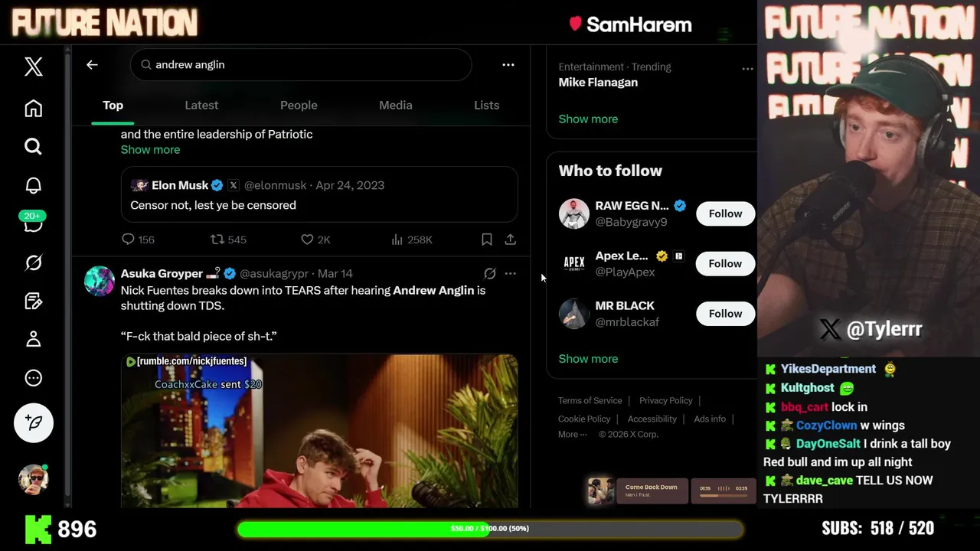Open Asuka Groyper display name
The width and height of the screenshot is (980, 551).
point(162,273)
